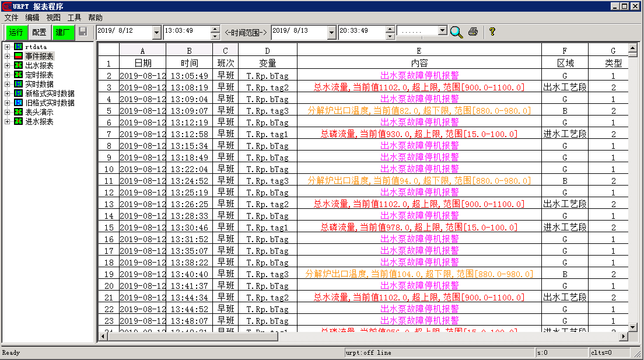644x360 pixels.
Task: Click the 旧格式实时数据 tree icon
Action: click(x=19, y=103)
